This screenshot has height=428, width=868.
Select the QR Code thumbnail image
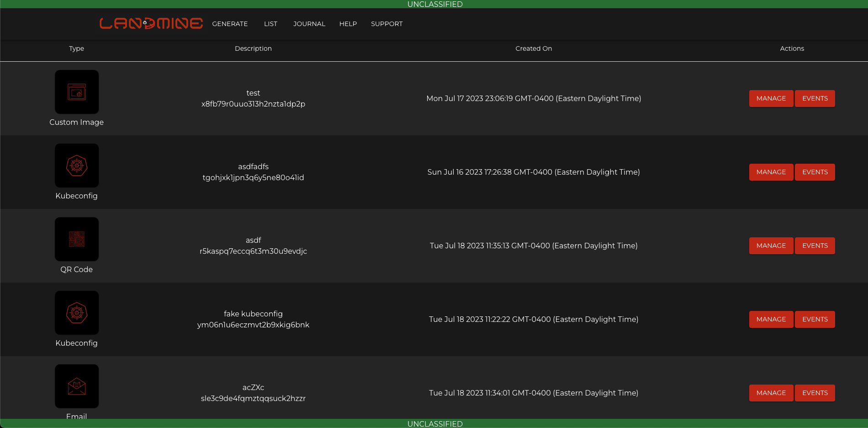pos(76,239)
